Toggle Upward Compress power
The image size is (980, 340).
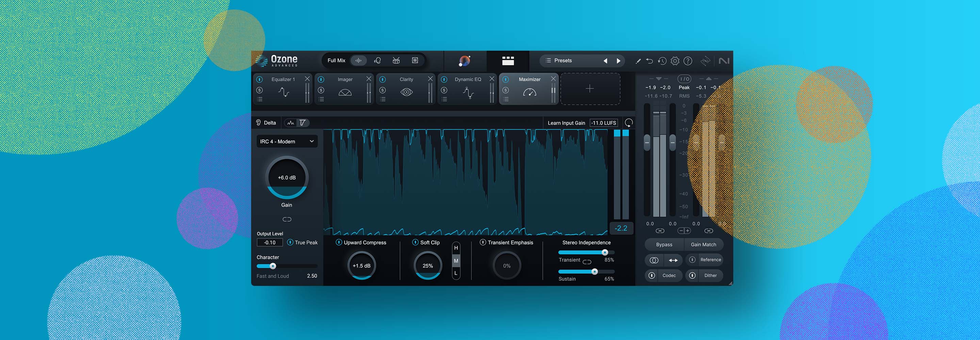[339, 242]
